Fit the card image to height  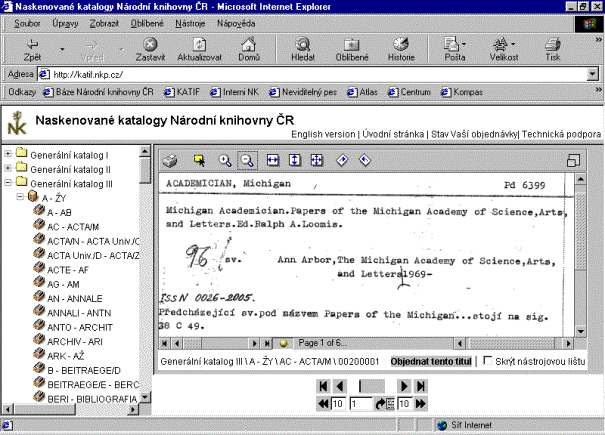point(295,160)
